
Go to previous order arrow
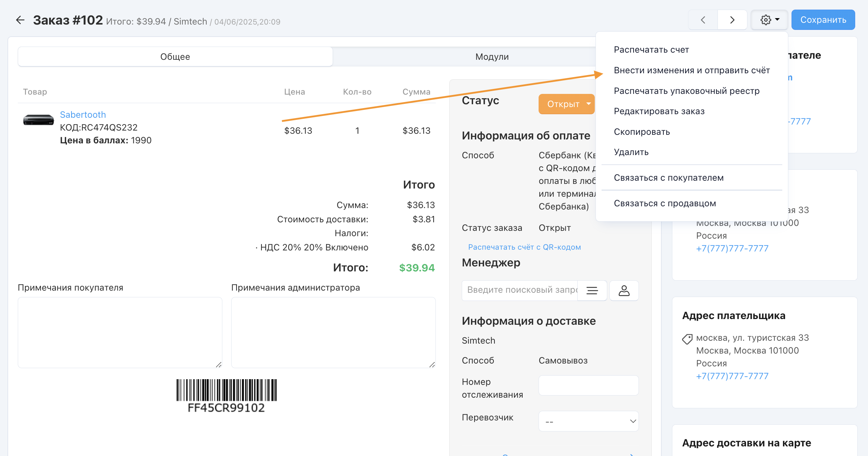703,20
